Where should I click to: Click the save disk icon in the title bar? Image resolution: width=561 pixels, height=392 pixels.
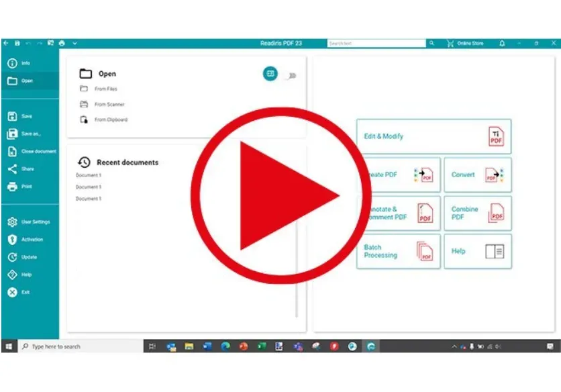point(17,44)
